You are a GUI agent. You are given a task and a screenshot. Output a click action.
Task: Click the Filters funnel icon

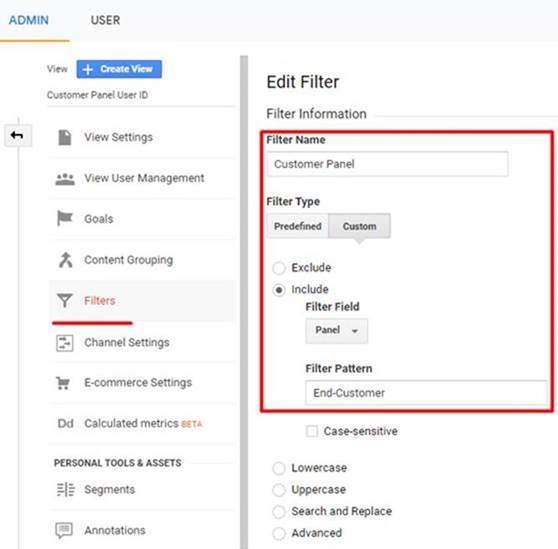65,301
